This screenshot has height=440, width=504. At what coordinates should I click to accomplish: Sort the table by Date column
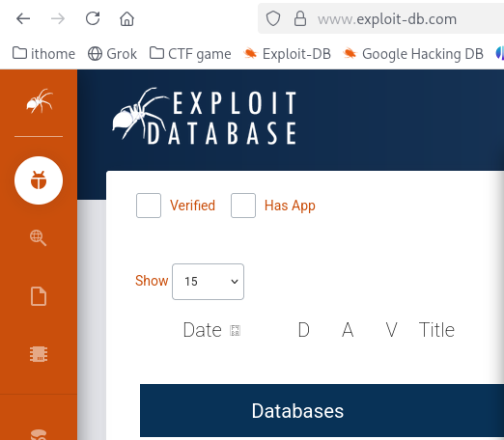[x=202, y=330]
